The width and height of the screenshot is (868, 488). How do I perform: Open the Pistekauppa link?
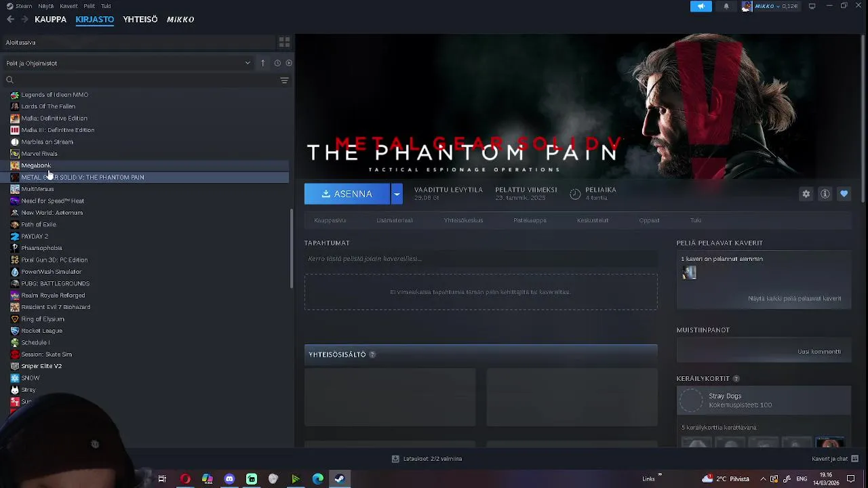[x=530, y=220]
